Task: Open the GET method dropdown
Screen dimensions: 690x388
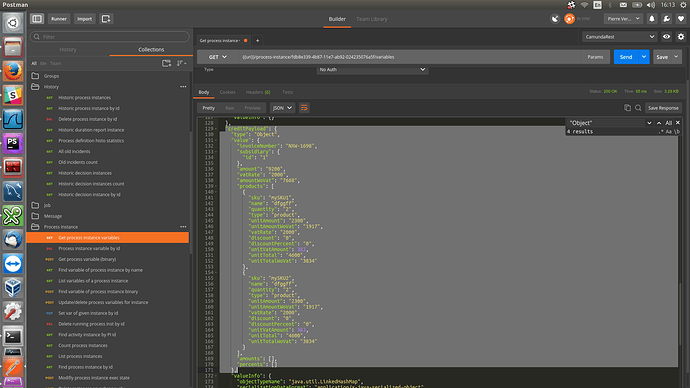Action: tap(218, 57)
